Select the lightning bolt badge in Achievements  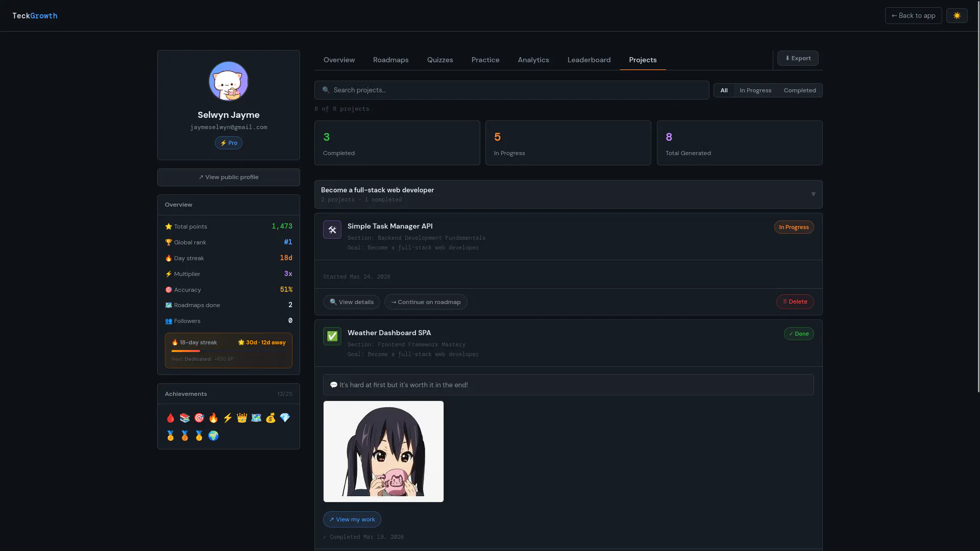point(228,418)
